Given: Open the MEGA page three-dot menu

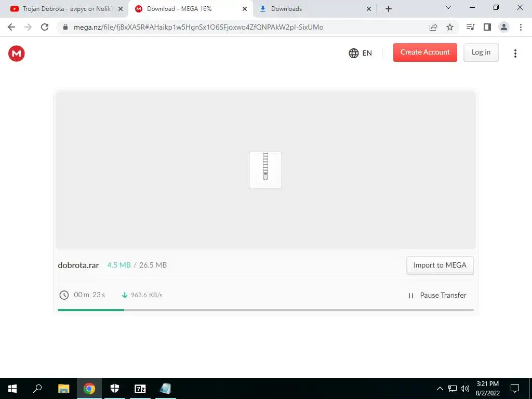Looking at the screenshot, I should click(x=515, y=54).
